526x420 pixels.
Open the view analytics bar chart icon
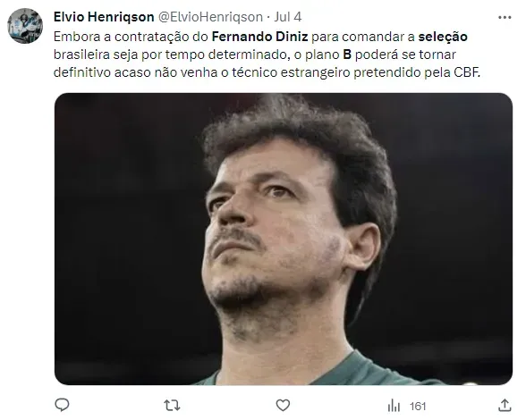click(394, 406)
